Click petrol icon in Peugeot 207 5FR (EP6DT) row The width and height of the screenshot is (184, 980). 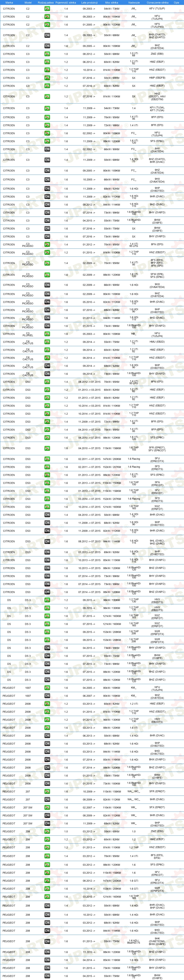tap(47, 792)
